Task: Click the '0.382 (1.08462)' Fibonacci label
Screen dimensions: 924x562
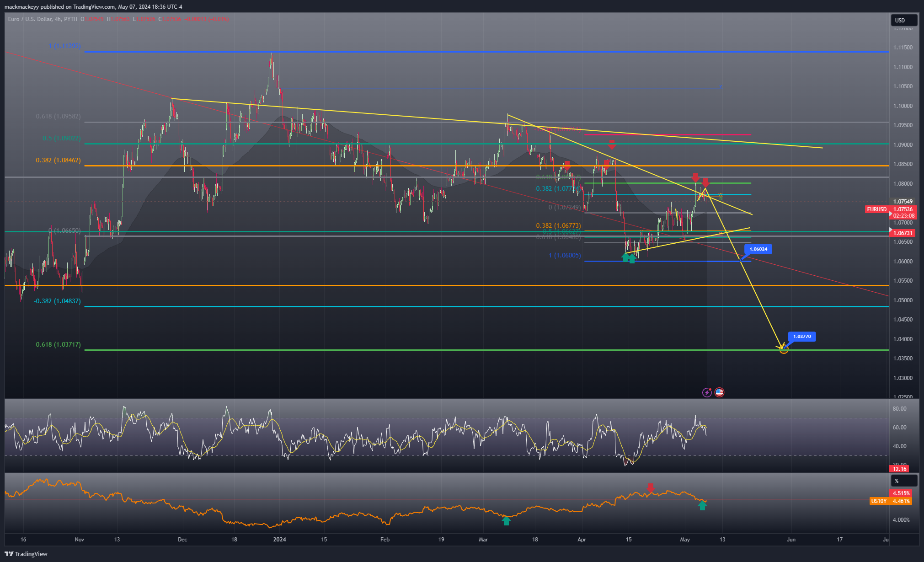Action: click(x=58, y=161)
